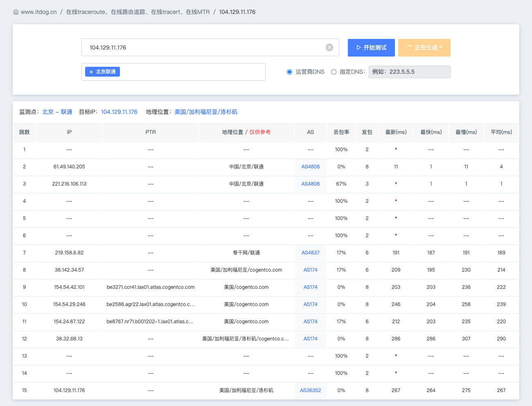Screen dimensions: 532x406
Task: Click IP cell 154.54.29.246
Action: tap(69, 304)
